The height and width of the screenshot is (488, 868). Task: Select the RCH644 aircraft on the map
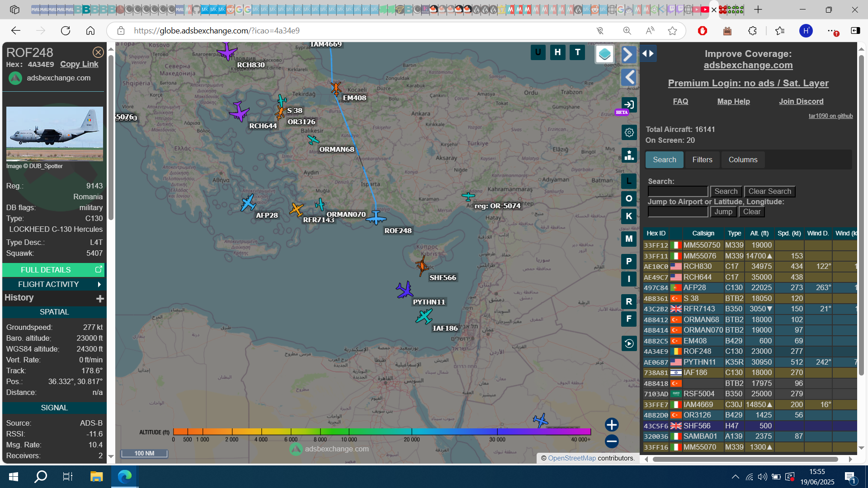239,111
